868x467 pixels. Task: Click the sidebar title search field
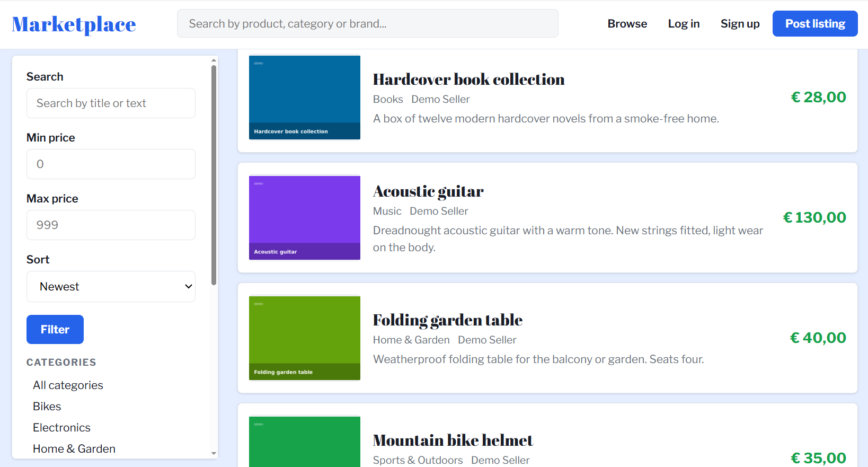[111, 103]
